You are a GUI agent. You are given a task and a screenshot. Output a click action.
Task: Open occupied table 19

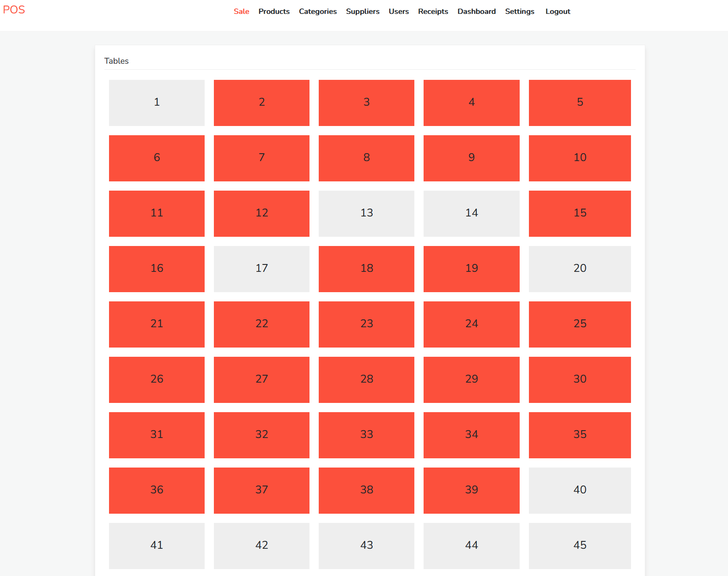point(471,269)
